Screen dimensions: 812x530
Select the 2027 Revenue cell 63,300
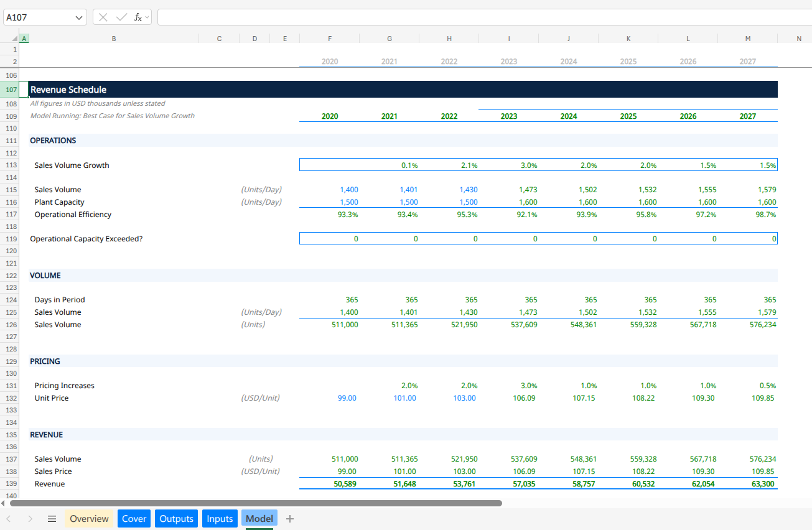[x=748, y=484]
